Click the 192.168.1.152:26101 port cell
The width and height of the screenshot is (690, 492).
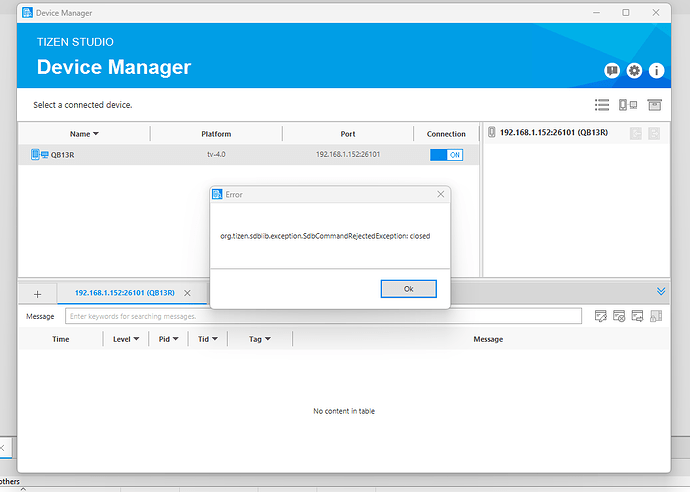click(x=348, y=154)
